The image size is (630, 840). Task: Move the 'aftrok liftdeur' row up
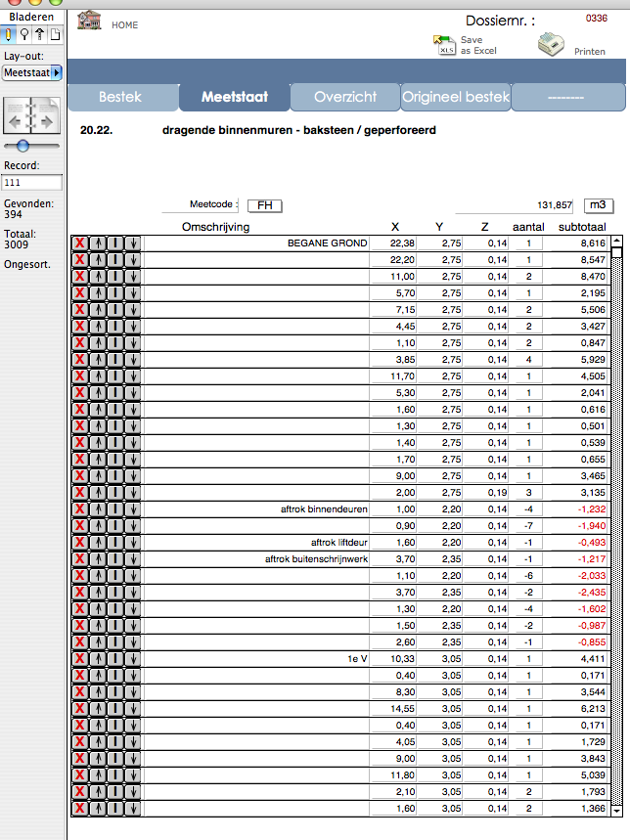(98, 543)
